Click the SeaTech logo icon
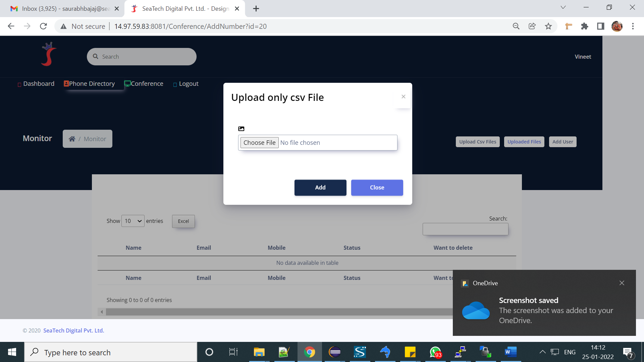This screenshot has height=362, width=644. 49,54
